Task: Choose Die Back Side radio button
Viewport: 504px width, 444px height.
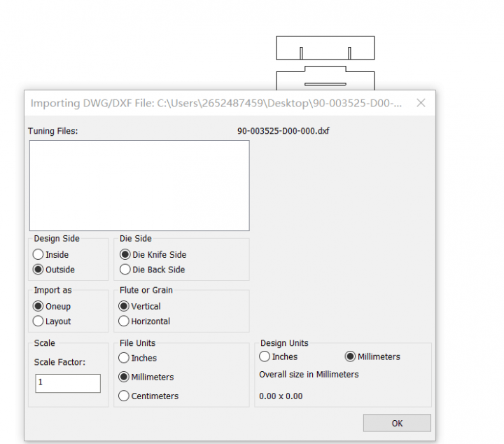Action: tap(125, 270)
